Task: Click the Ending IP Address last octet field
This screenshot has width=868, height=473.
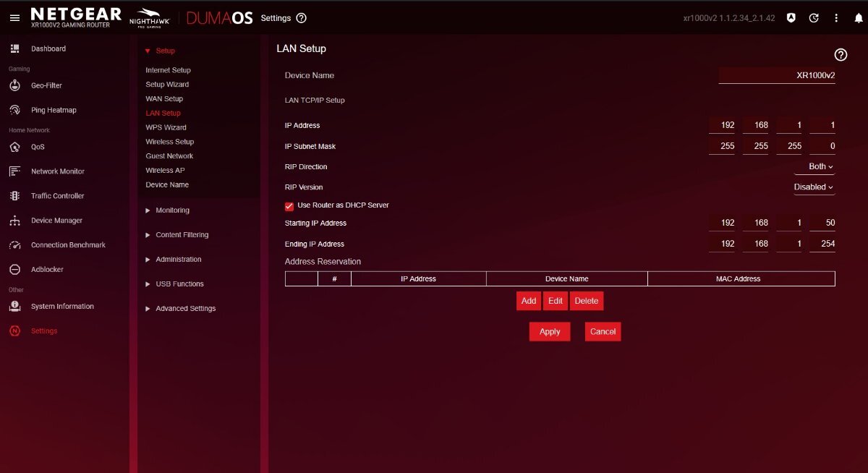Action: 823,244
